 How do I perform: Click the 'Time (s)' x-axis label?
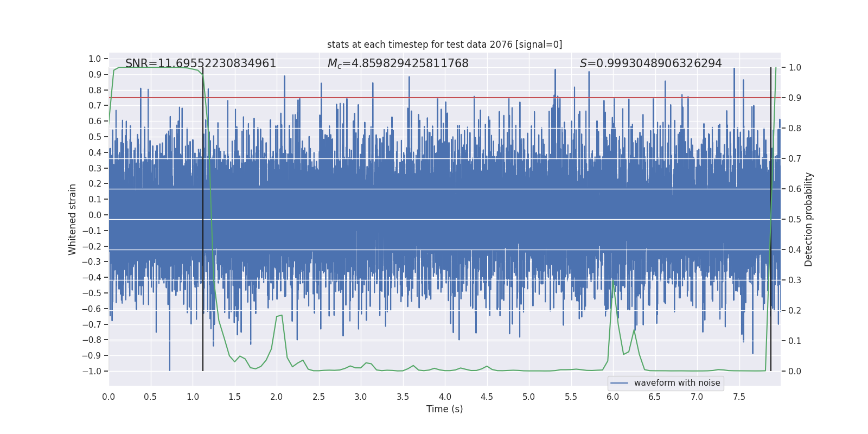pos(444,409)
